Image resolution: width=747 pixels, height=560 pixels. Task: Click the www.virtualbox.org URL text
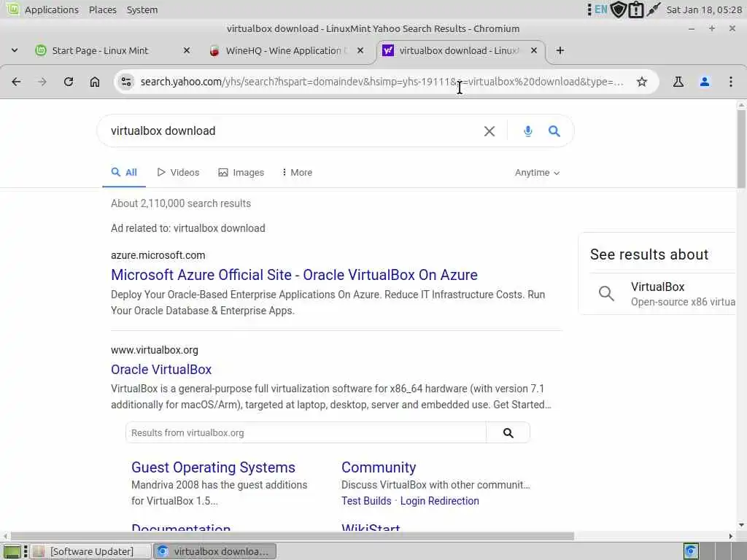coord(155,350)
